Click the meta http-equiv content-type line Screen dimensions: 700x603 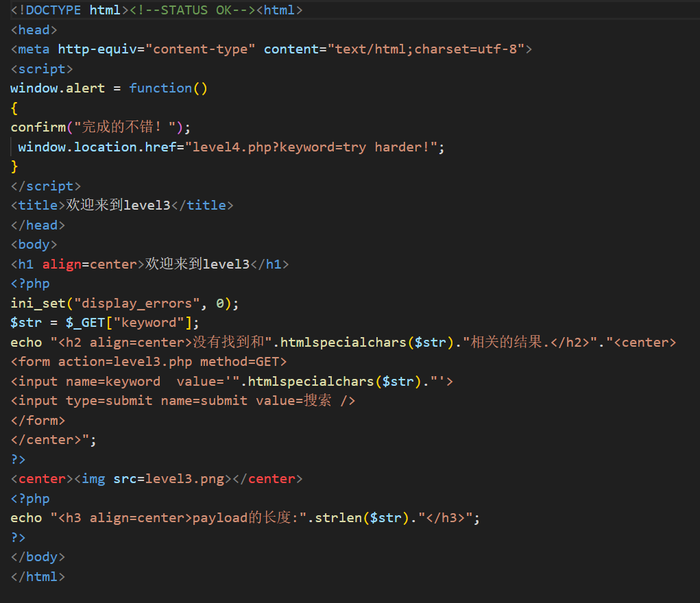click(x=271, y=49)
